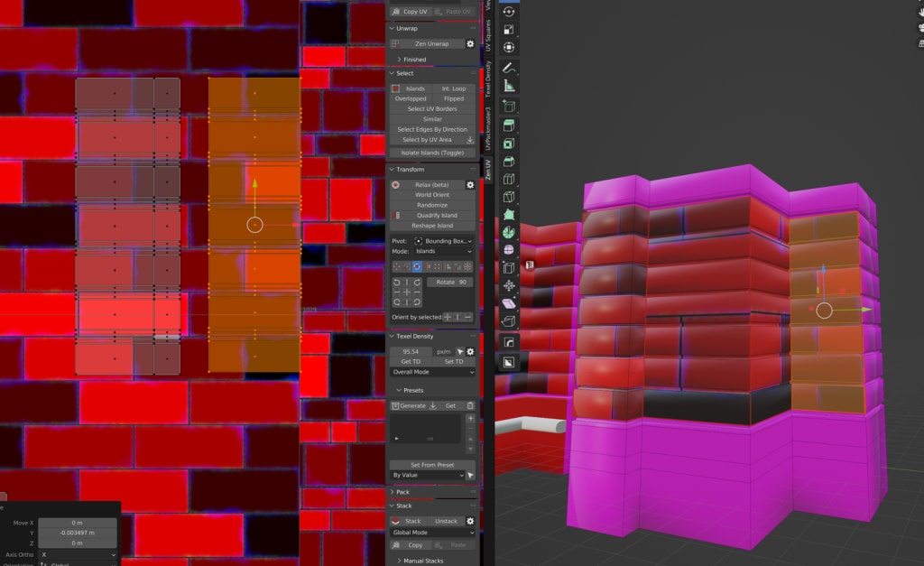
Task: Click Isolate Islands (Toggle)
Action: [432, 153]
